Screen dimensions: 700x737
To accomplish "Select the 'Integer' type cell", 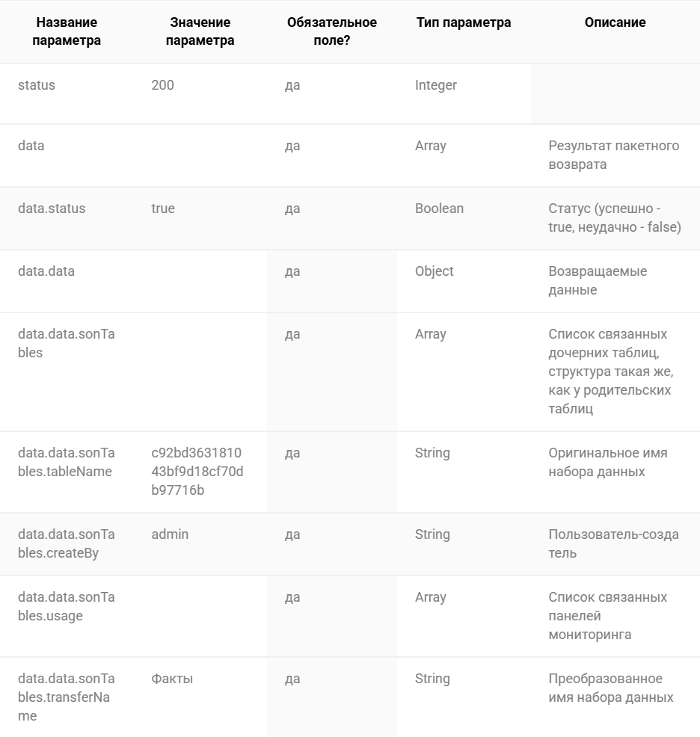I will click(x=435, y=85).
